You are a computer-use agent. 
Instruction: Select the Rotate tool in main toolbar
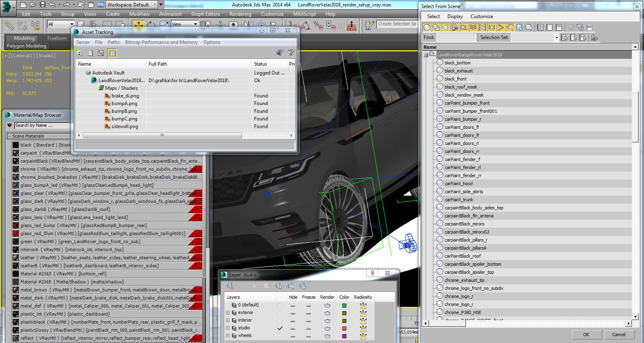pyautogui.click(x=151, y=25)
